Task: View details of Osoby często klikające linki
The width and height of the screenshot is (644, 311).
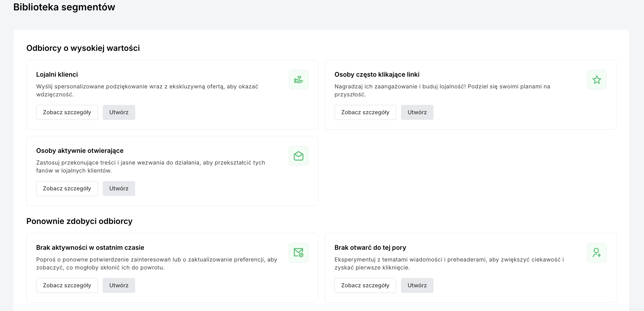Action: coord(365,112)
